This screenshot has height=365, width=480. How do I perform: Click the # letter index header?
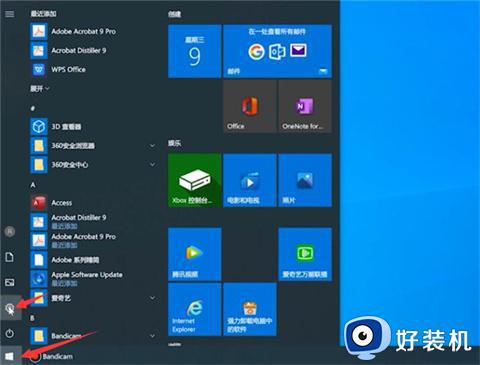click(33, 108)
